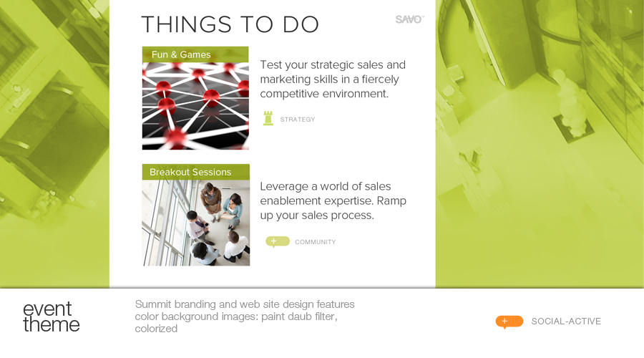Open the COMMUNITY tag link
This screenshot has width=644, height=358.
click(315, 242)
